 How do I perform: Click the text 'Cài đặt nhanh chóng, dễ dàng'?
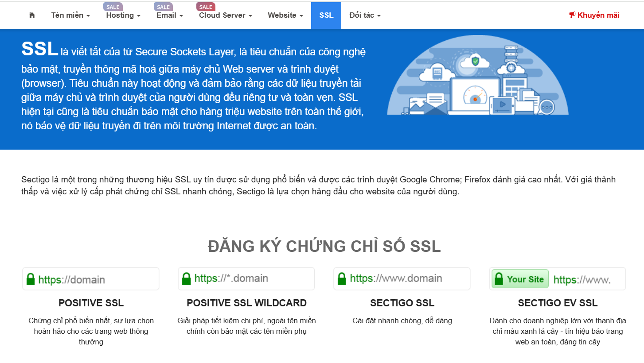pyautogui.click(x=402, y=321)
